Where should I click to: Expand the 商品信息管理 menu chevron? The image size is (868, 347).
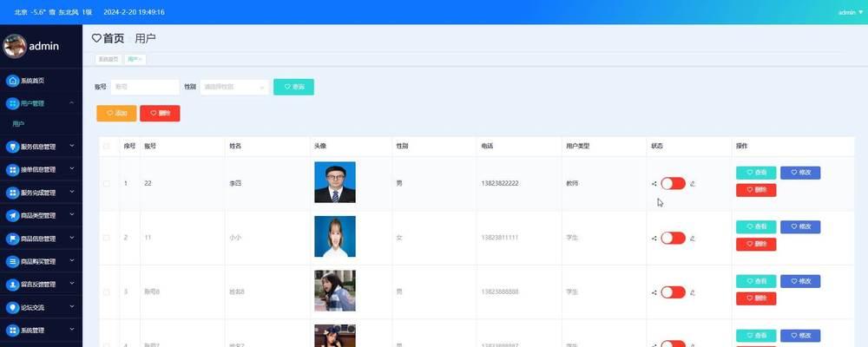point(71,238)
